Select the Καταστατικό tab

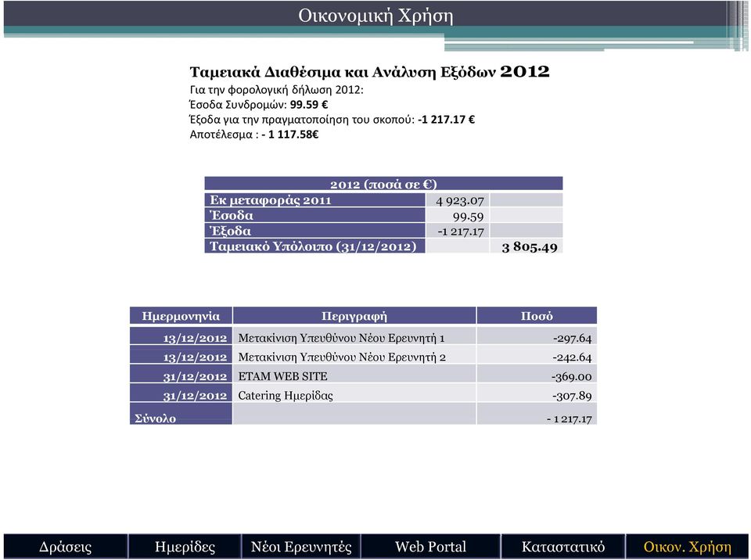tap(562, 547)
